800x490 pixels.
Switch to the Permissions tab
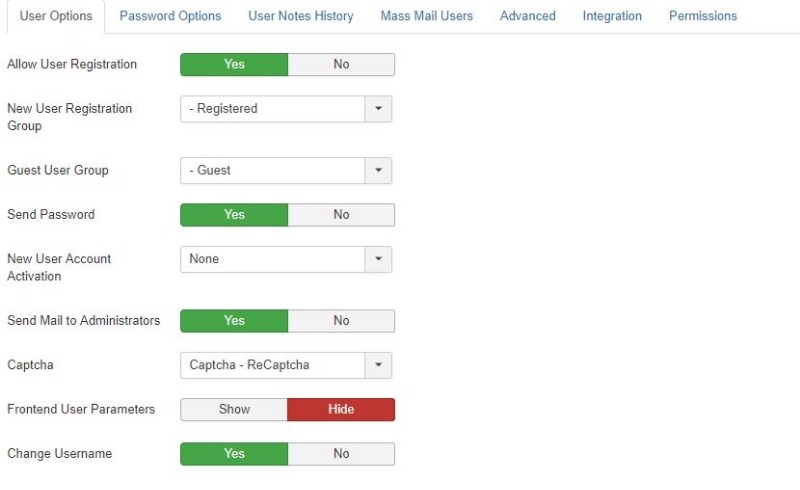click(x=703, y=16)
